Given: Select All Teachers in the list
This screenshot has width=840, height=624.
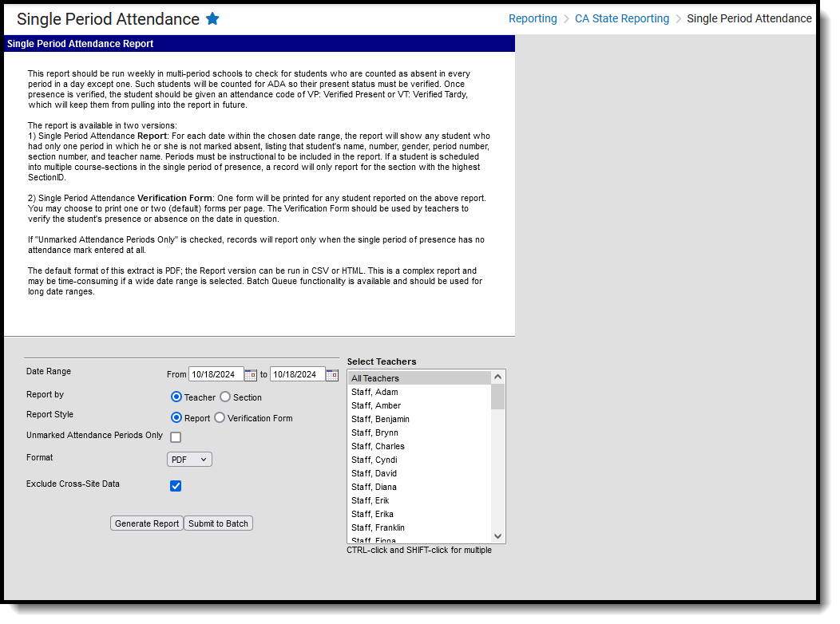Looking at the screenshot, I should click(x=419, y=378).
